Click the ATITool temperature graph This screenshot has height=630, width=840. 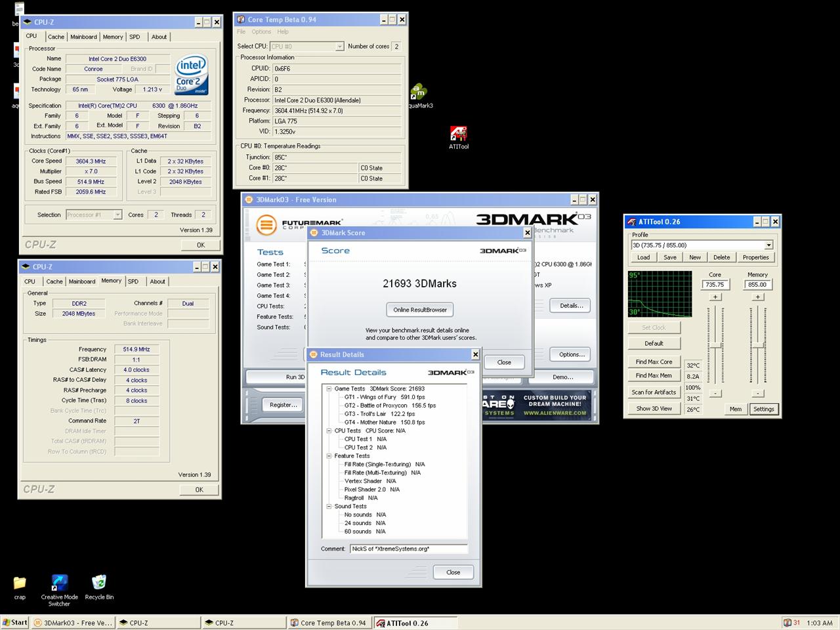660,293
